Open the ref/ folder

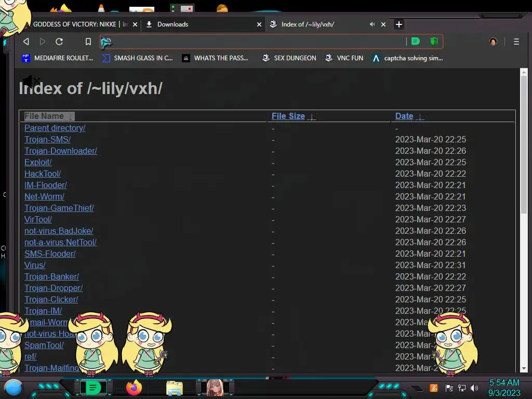(x=30, y=357)
